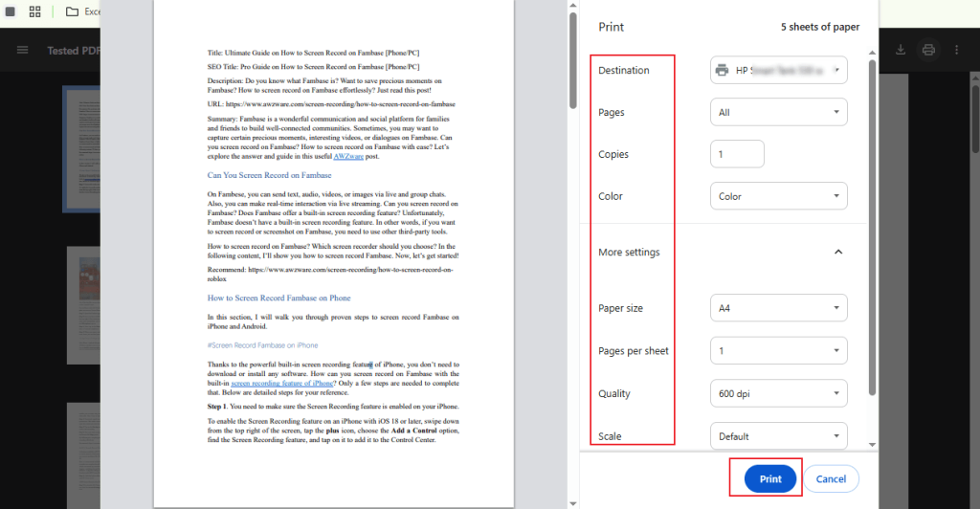The height and width of the screenshot is (509, 980).
Task: Click the Destination label
Action: click(x=624, y=70)
